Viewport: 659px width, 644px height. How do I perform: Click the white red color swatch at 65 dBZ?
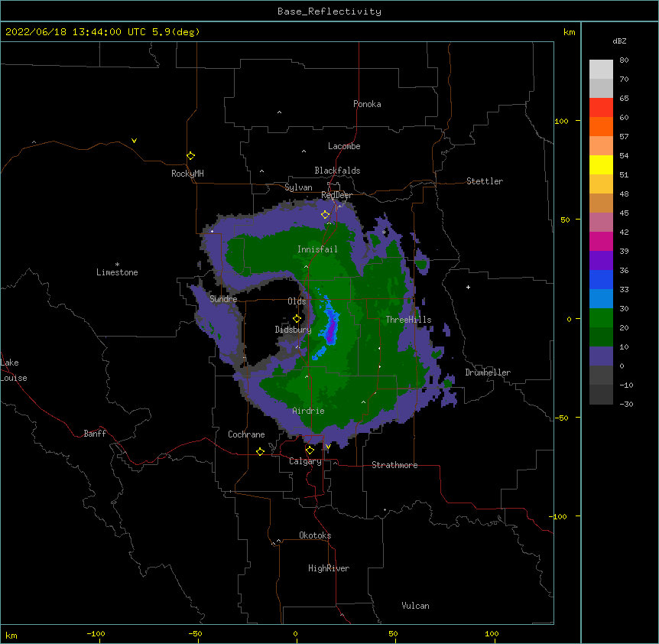601,107
